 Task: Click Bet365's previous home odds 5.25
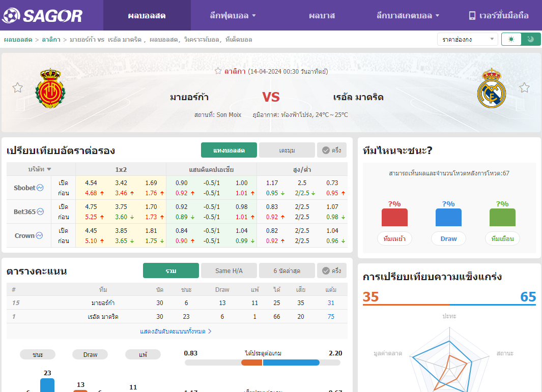tap(91, 217)
